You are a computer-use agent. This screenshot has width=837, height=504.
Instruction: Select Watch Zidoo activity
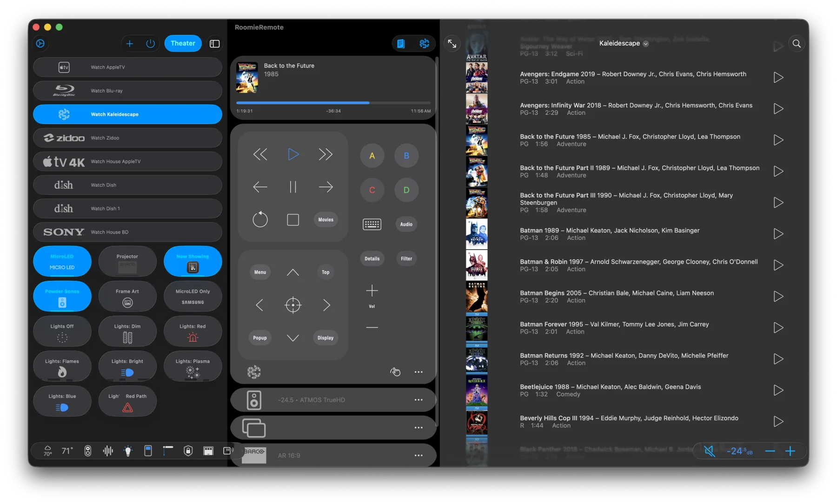127,138
